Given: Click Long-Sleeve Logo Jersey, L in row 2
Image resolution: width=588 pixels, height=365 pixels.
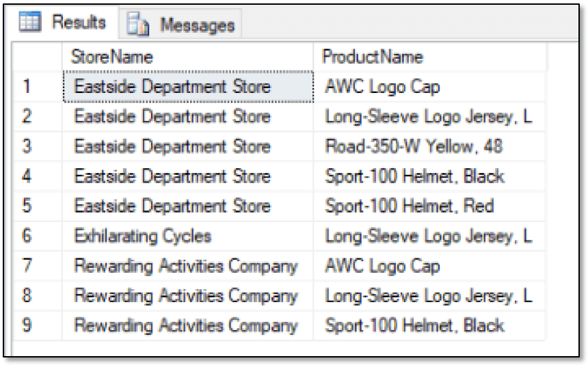Looking at the screenshot, I should 429,116.
